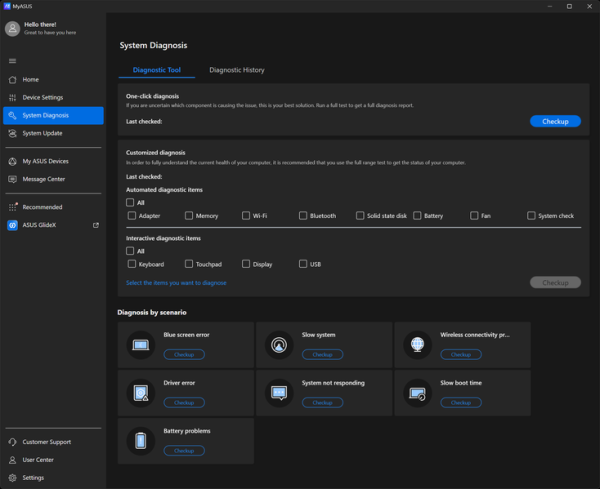Image resolution: width=600 pixels, height=489 pixels.
Task: Click the Battery problems scenario icon
Action: tap(141, 441)
